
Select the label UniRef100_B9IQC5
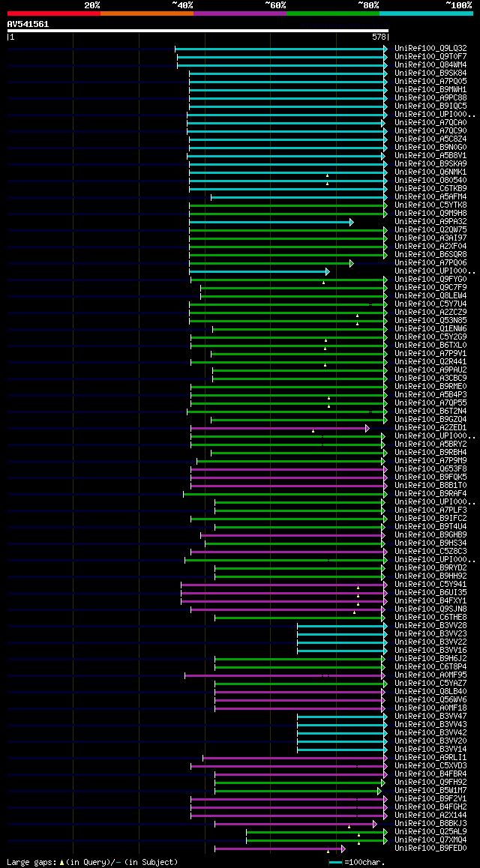click(x=430, y=106)
